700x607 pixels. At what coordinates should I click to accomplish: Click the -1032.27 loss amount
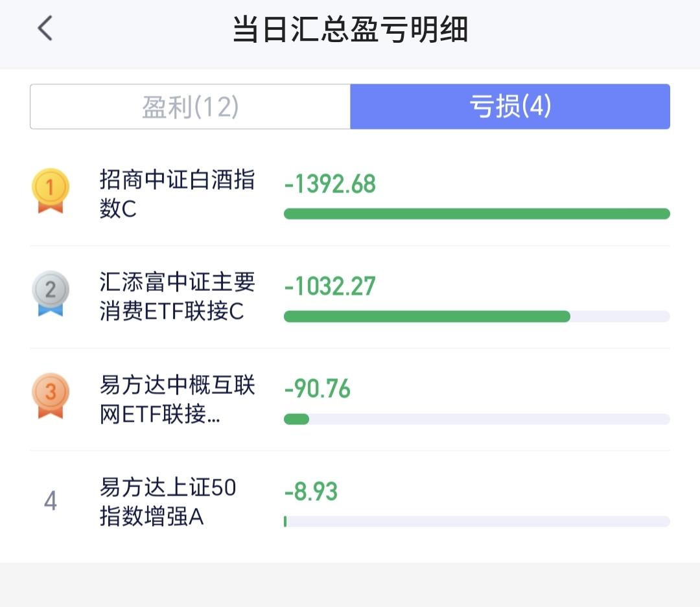[330, 286]
